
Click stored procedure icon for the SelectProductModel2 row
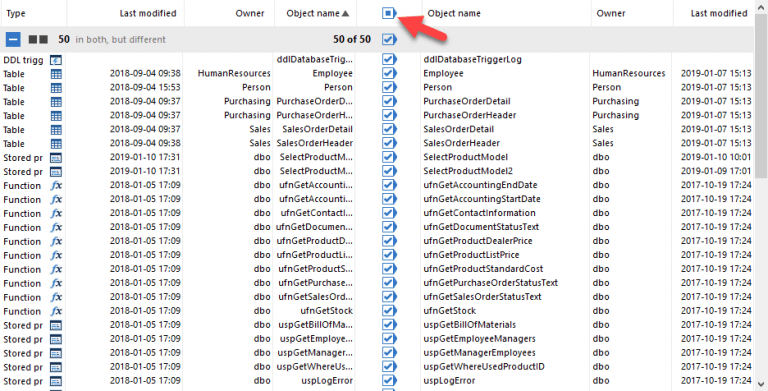pos(56,172)
